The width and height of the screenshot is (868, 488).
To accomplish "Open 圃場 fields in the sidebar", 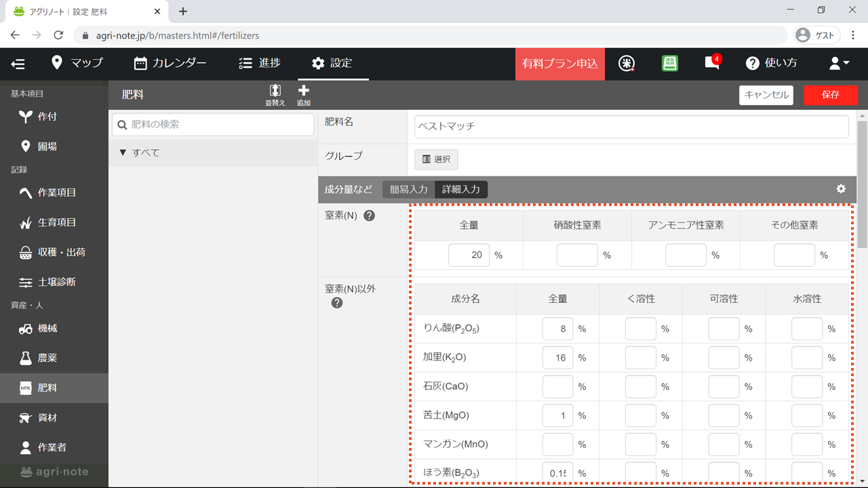I will [54, 146].
